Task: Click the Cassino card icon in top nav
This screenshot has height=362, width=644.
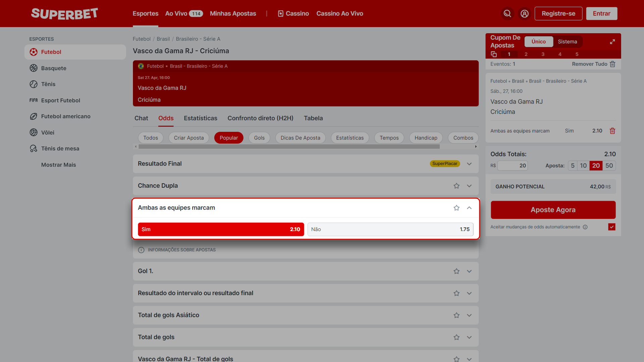Action: (x=281, y=13)
